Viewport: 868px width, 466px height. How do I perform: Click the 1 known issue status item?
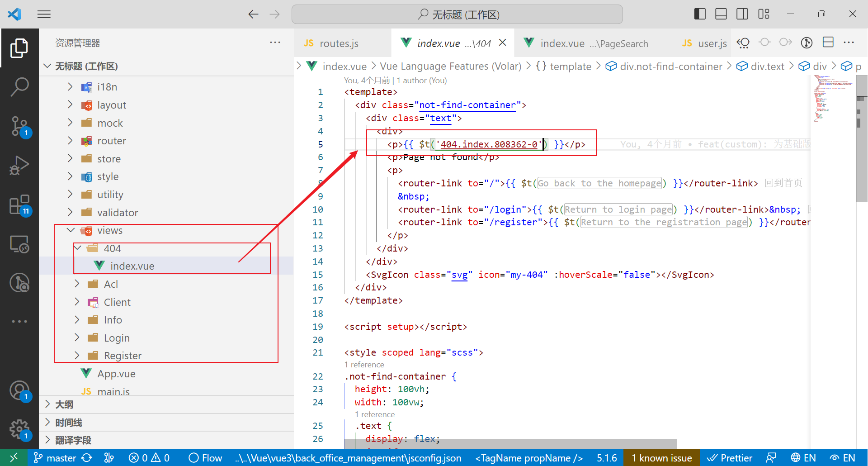661,457
